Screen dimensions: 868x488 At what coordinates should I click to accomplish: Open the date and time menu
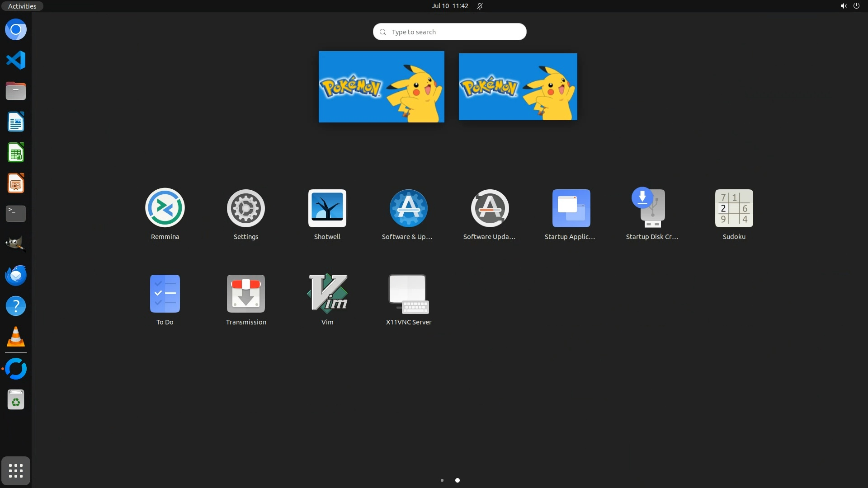point(449,6)
